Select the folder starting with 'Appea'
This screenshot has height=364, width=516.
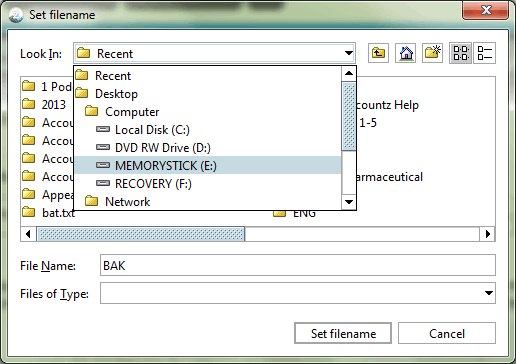(48, 195)
